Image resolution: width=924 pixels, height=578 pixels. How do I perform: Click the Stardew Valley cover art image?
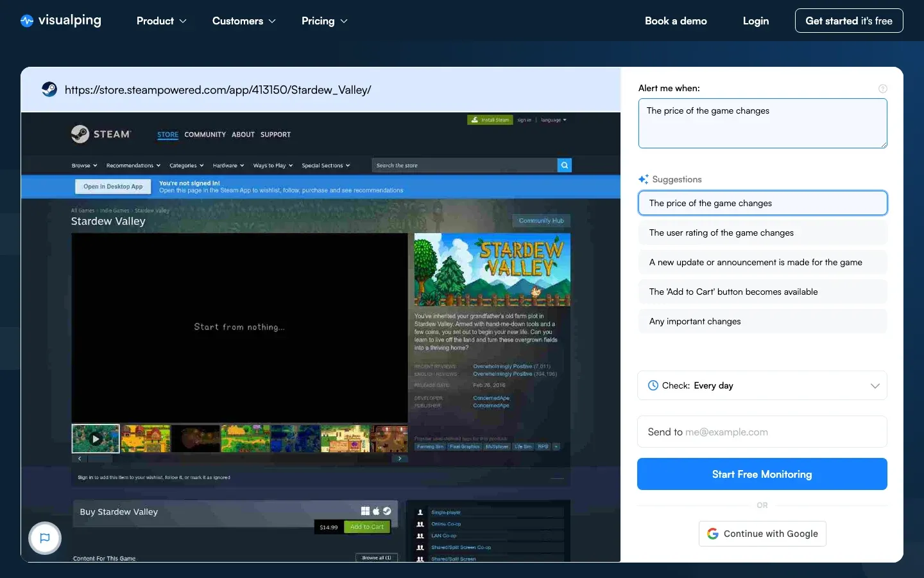tap(492, 270)
